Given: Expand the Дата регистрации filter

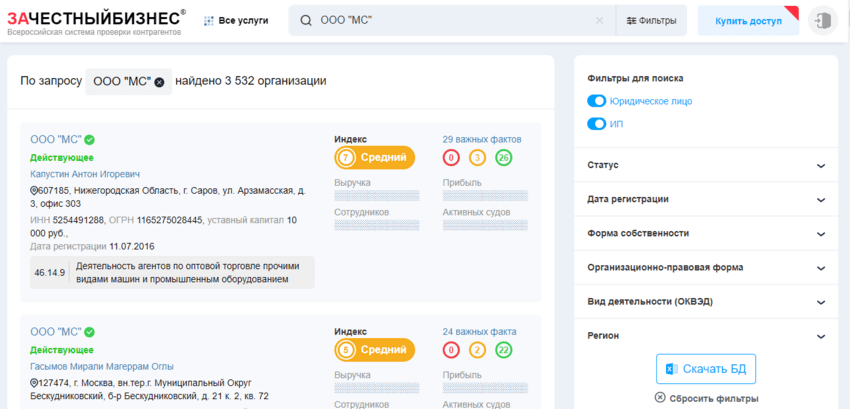Looking at the screenshot, I should [x=706, y=199].
